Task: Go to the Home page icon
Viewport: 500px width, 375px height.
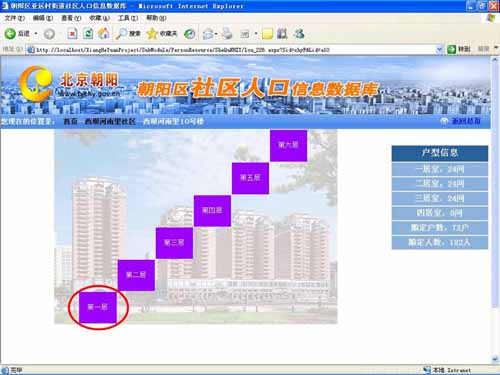Action: click(104, 33)
